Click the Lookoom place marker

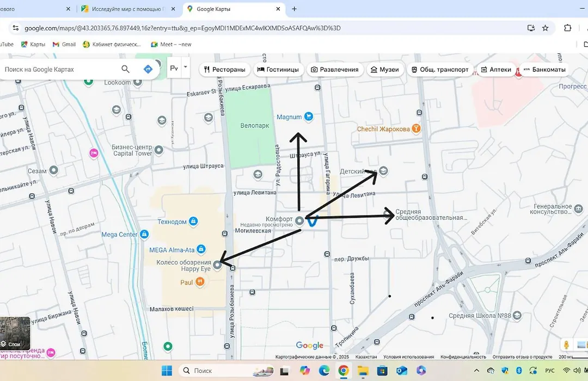(138, 82)
